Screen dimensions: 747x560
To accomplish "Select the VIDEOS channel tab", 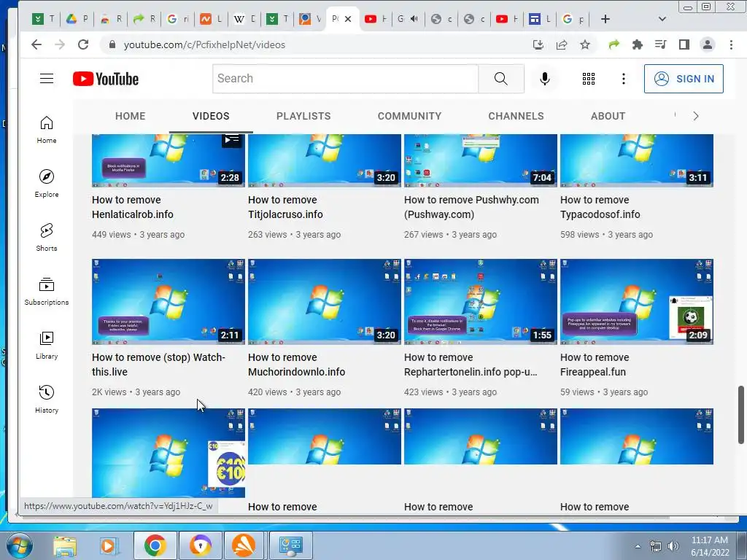I will click(x=211, y=116).
